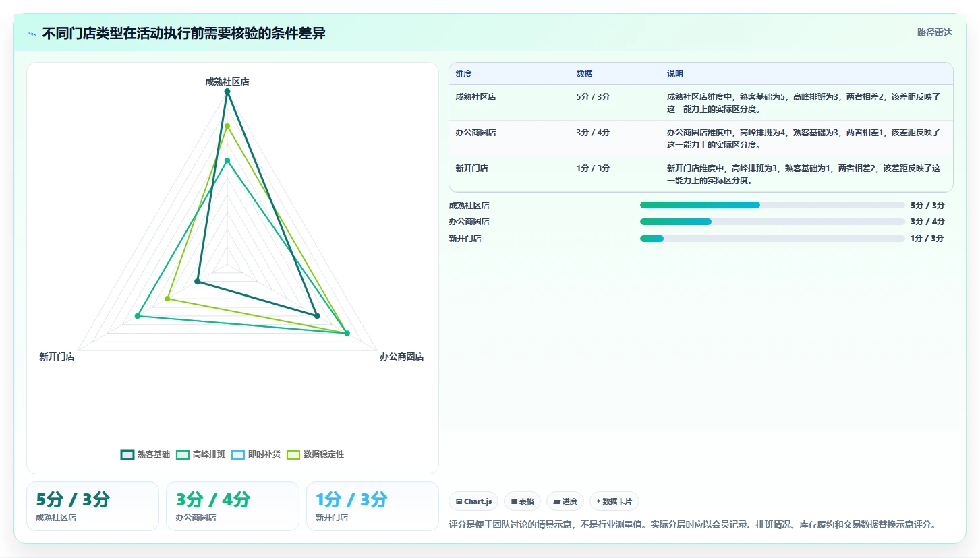Click the 说明 table column header
The width and height of the screenshot is (980, 558).
(x=675, y=74)
